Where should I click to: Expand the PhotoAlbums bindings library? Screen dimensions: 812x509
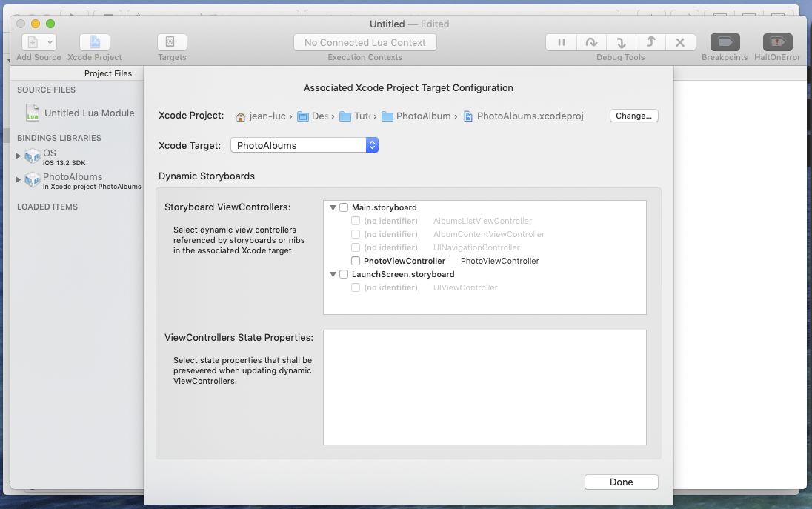pyautogui.click(x=18, y=180)
